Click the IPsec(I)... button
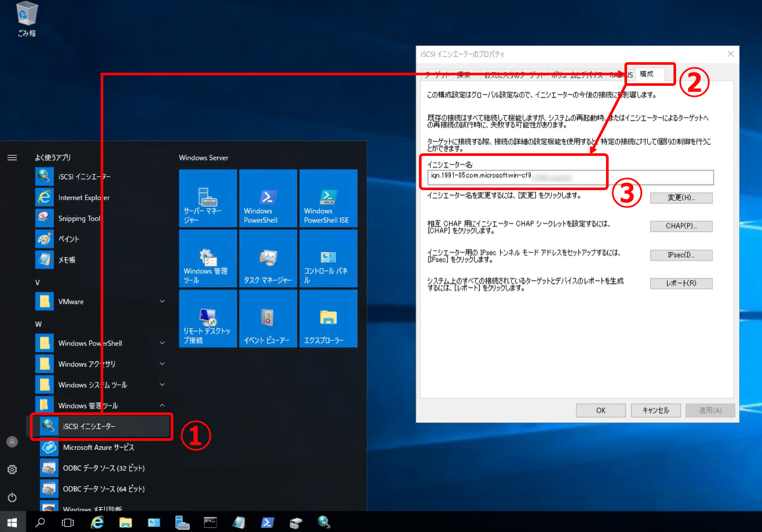The height and width of the screenshot is (532, 762). (681, 255)
